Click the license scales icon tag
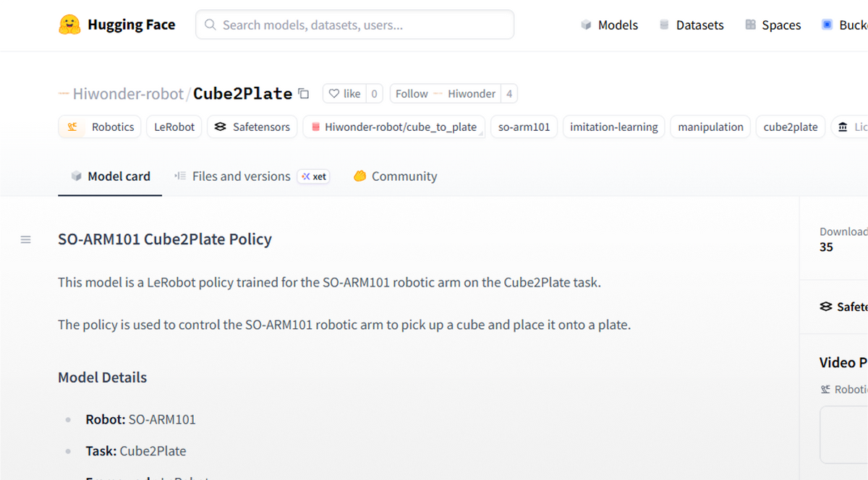868x480 pixels. click(843, 127)
